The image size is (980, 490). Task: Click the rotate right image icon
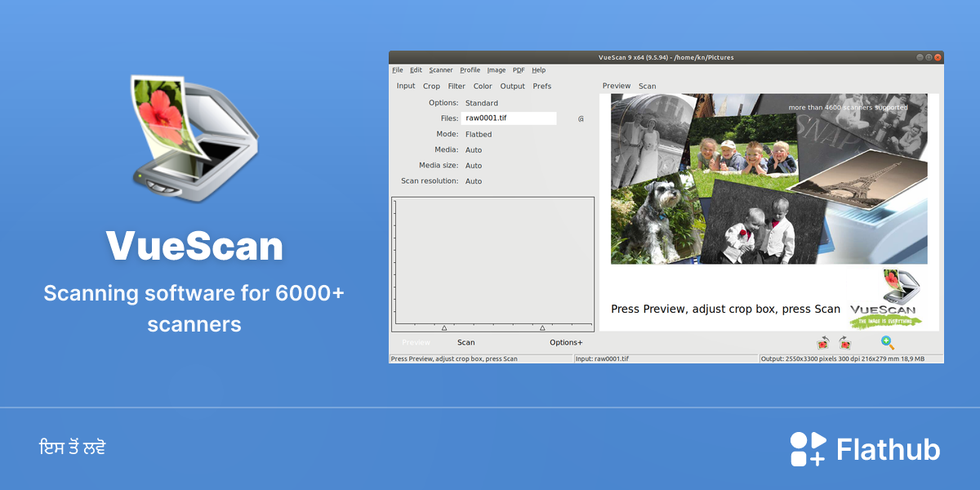844,343
